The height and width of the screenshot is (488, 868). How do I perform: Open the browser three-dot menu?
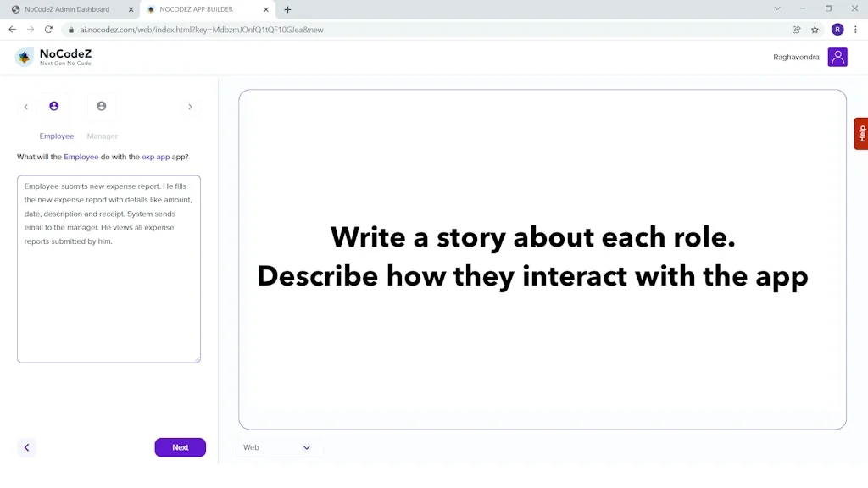(x=857, y=28)
